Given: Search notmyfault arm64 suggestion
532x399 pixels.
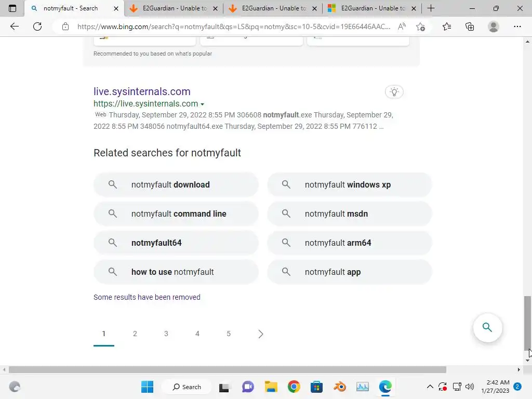Looking at the screenshot, I should [x=350, y=243].
